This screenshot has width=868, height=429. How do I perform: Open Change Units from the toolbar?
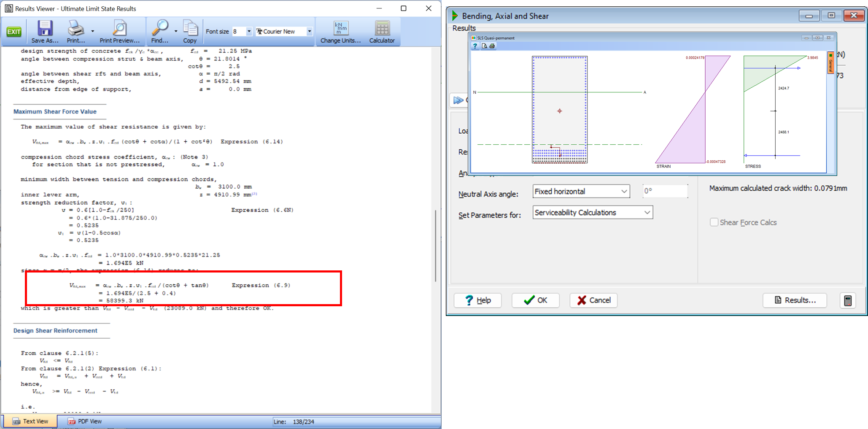(340, 30)
